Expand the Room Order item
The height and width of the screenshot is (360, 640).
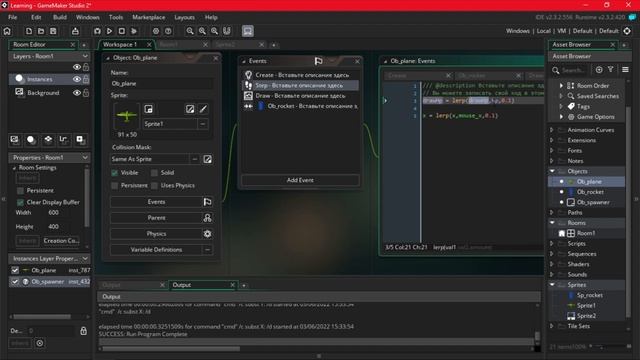coord(561,86)
